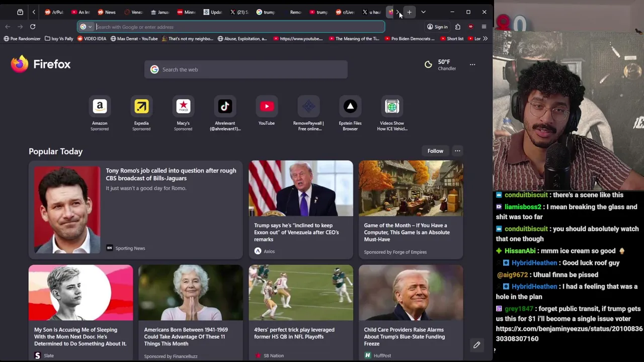Open the Expedia sponsored shortcut
Screen dimensions: 644x362
point(141,114)
